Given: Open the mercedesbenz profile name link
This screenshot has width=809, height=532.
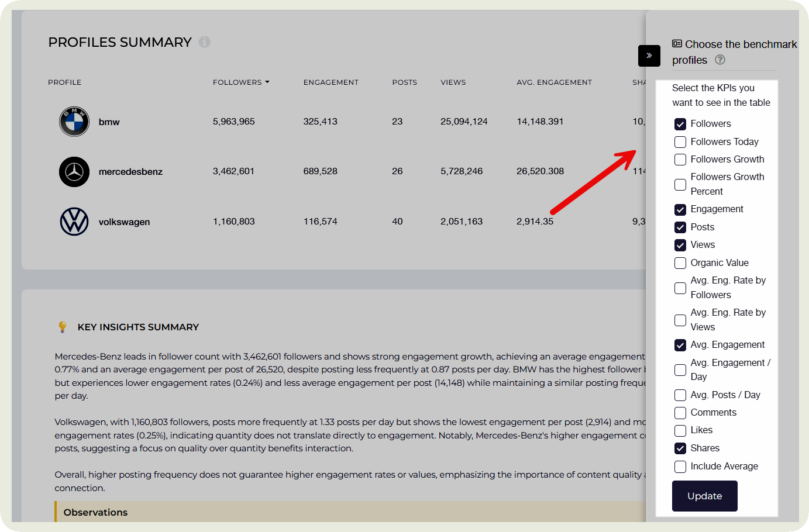Looking at the screenshot, I should (130, 172).
